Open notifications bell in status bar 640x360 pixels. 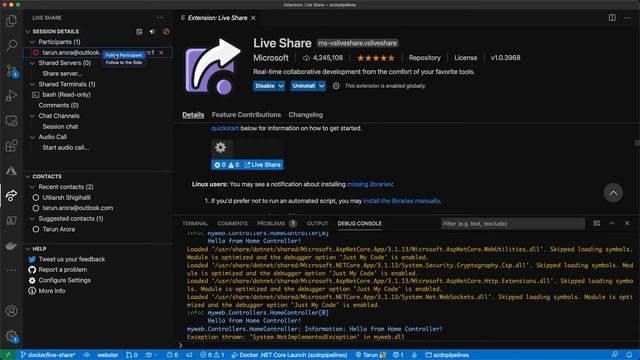(x=629, y=355)
